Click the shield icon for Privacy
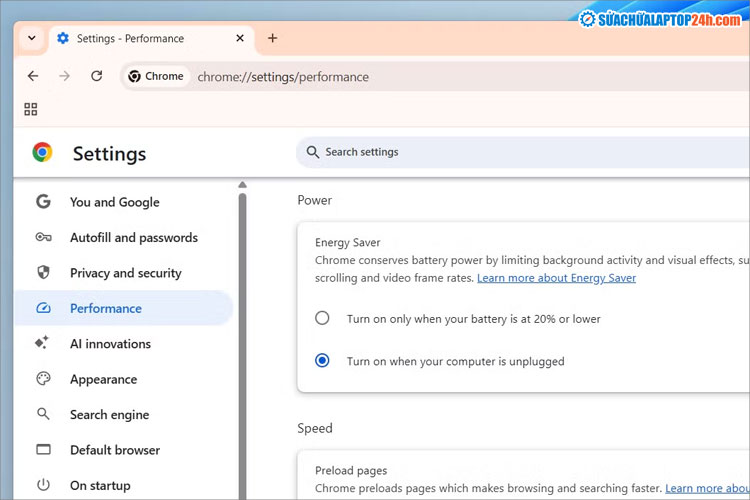This screenshot has width=750, height=500. 43,272
